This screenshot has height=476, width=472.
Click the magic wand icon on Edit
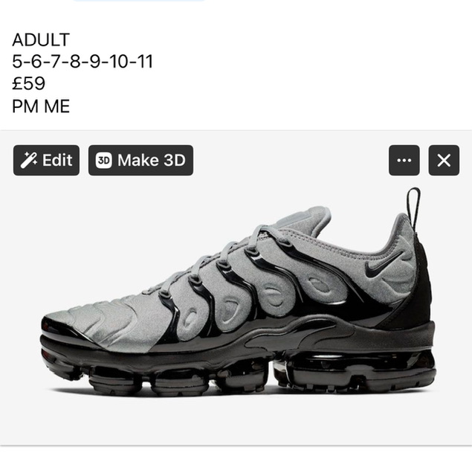[29, 160]
